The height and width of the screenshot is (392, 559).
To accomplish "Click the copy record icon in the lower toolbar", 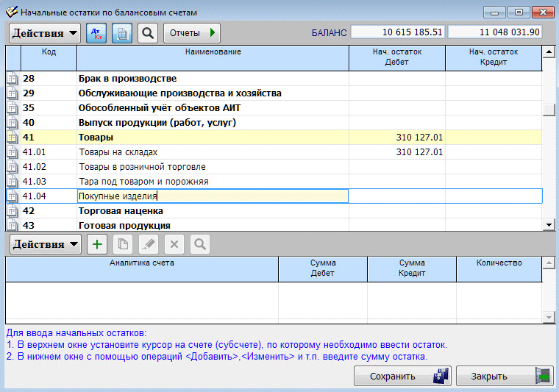I will tap(123, 244).
